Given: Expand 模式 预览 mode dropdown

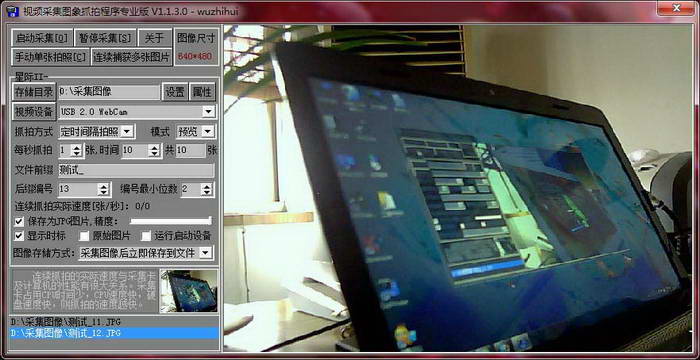Looking at the screenshot, I should click(208, 131).
